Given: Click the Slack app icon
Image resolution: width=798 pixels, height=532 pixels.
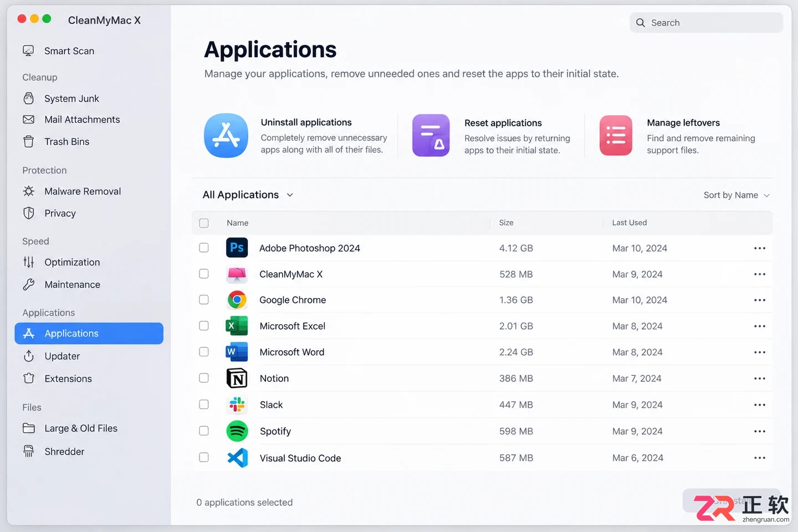Looking at the screenshot, I should pyautogui.click(x=237, y=405).
